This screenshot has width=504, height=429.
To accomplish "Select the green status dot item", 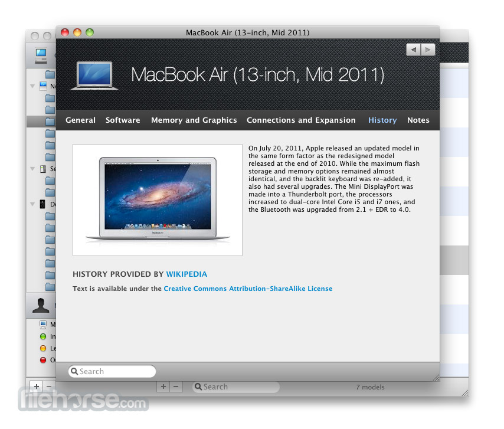I will click(43, 336).
